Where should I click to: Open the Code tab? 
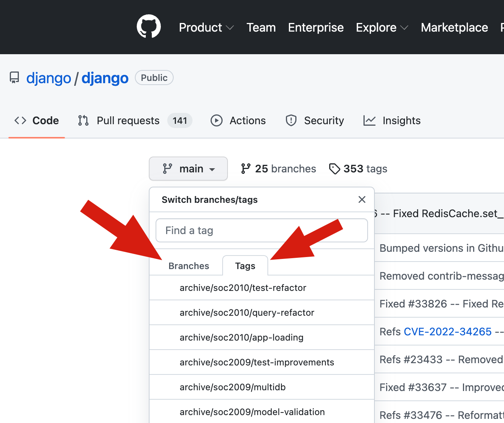pyautogui.click(x=37, y=120)
